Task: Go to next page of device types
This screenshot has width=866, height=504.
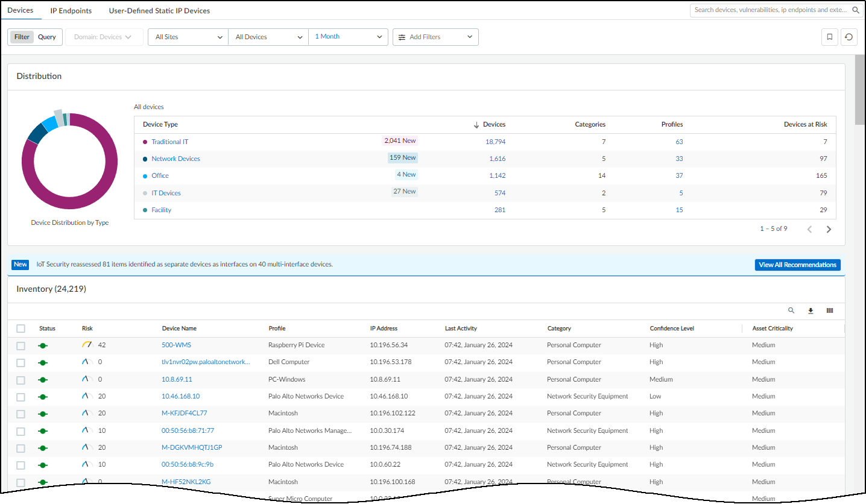Action: click(x=829, y=229)
